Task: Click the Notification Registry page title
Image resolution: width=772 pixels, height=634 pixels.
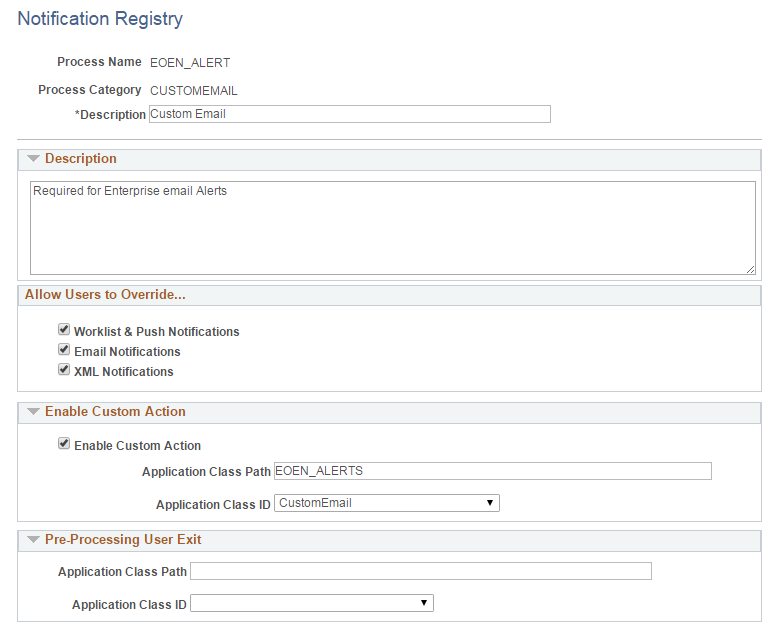Action: coord(100,19)
